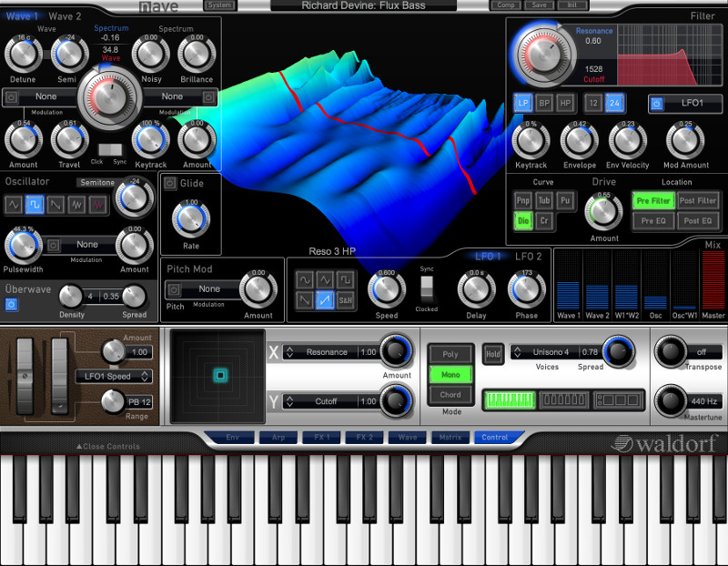Click the modulation wheel
This screenshot has width=728, height=566.
(x=59, y=376)
